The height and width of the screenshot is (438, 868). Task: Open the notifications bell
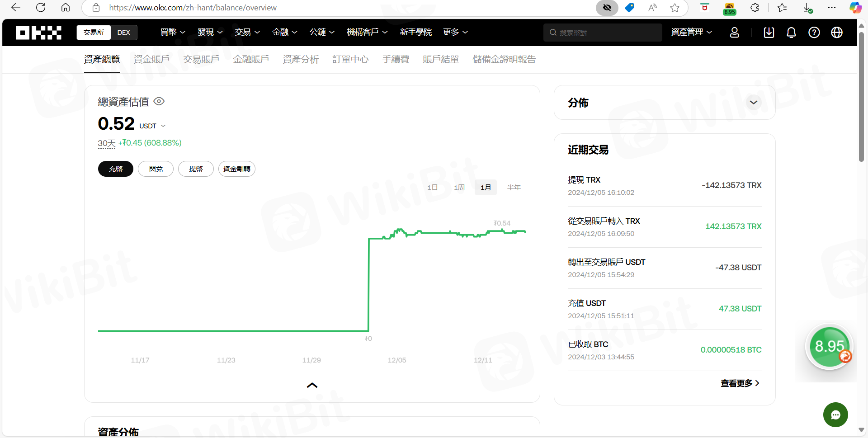click(791, 33)
